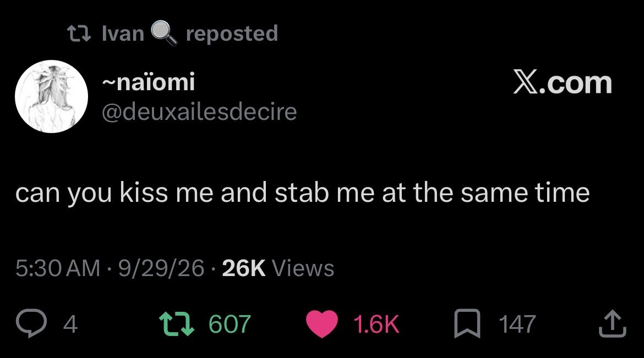Open the ~naïomi display name

(x=148, y=82)
